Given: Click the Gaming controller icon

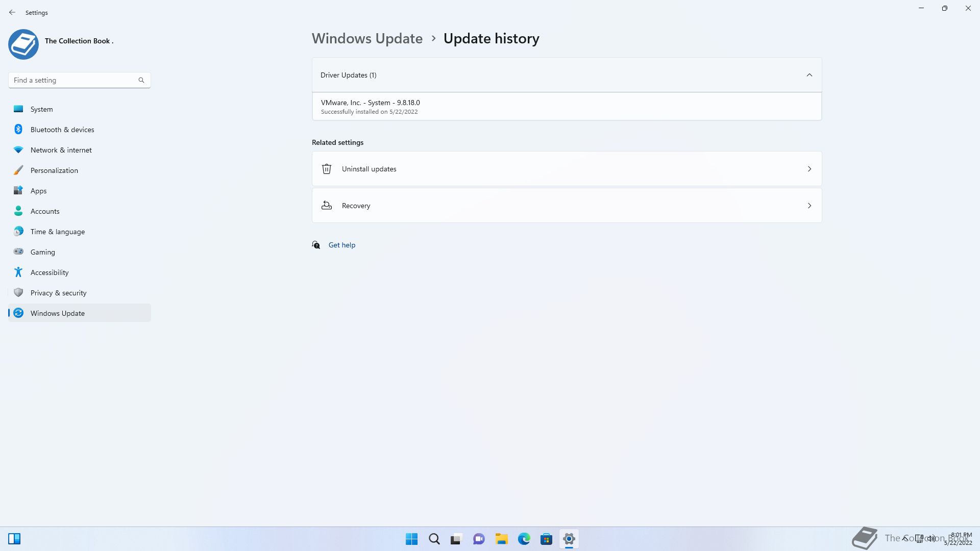Looking at the screenshot, I should click(18, 252).
